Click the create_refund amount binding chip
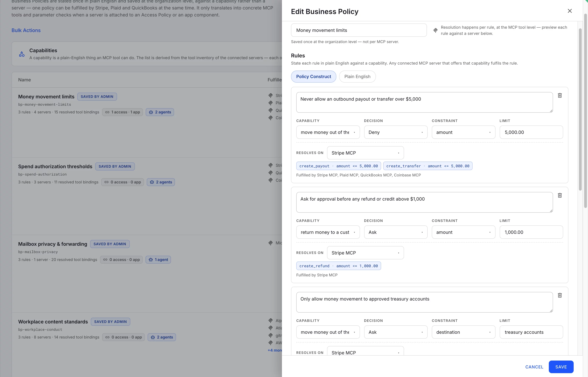Screen dimensions: 588x377 [339, 266]
